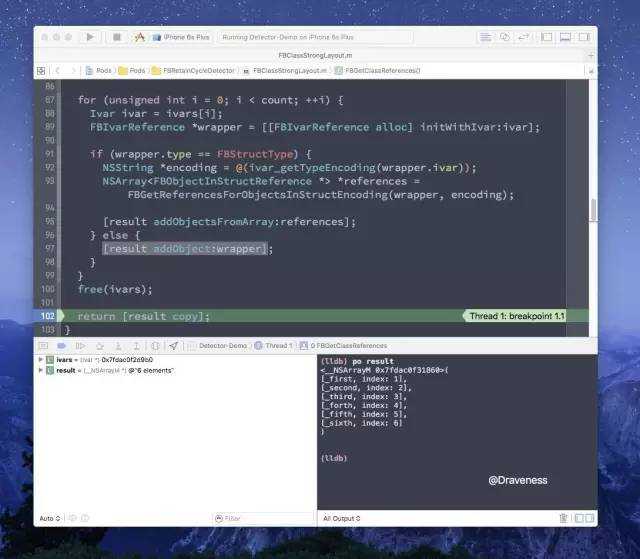Open the Auto variables scope dropdown
The image size is (640, 559).
tap(50, 518)
